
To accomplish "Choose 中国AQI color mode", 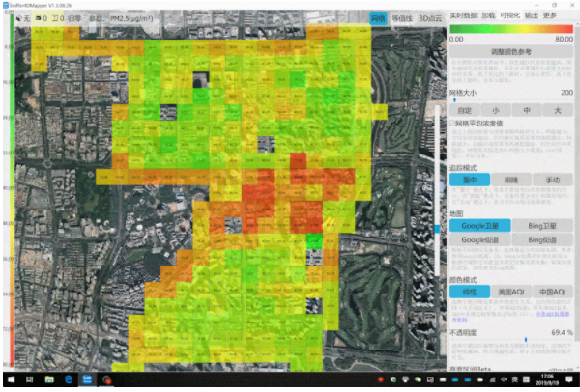I will coord(553,292).
